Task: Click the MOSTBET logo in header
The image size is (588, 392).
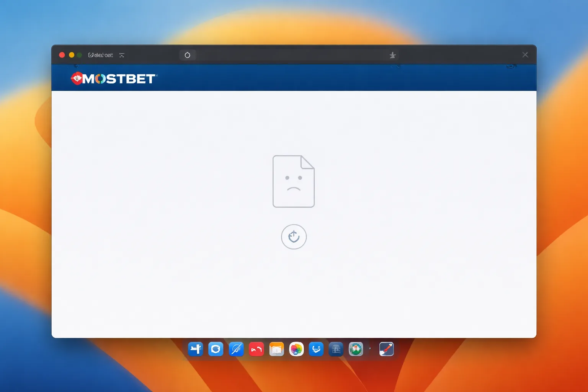Action: pyautogui.click(x=114, y=78)
